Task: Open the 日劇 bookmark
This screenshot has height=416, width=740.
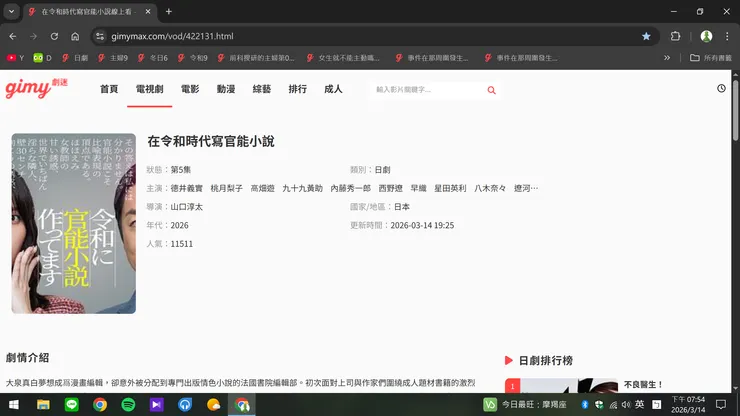Action: click(x=75, y=58)
